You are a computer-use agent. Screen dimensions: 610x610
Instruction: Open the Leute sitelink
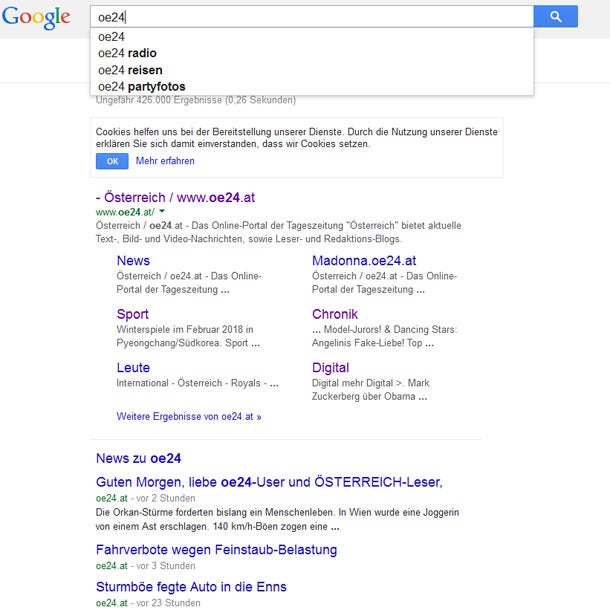pos(133,367)
